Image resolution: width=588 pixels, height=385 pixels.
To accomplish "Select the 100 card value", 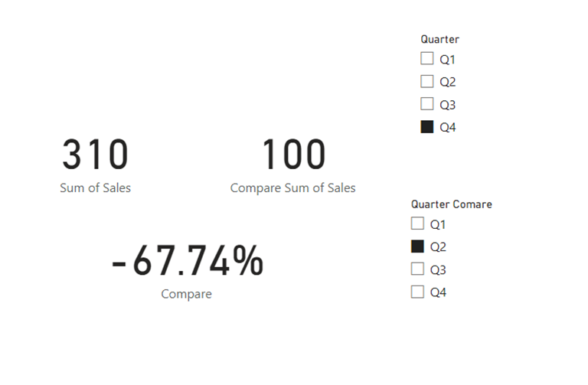I will coord(293,155).
